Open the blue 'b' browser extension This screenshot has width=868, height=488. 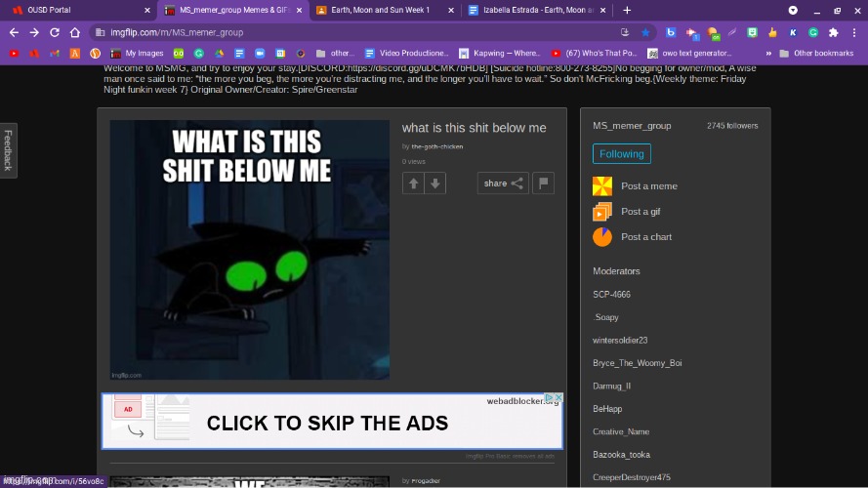click(671, 32)
